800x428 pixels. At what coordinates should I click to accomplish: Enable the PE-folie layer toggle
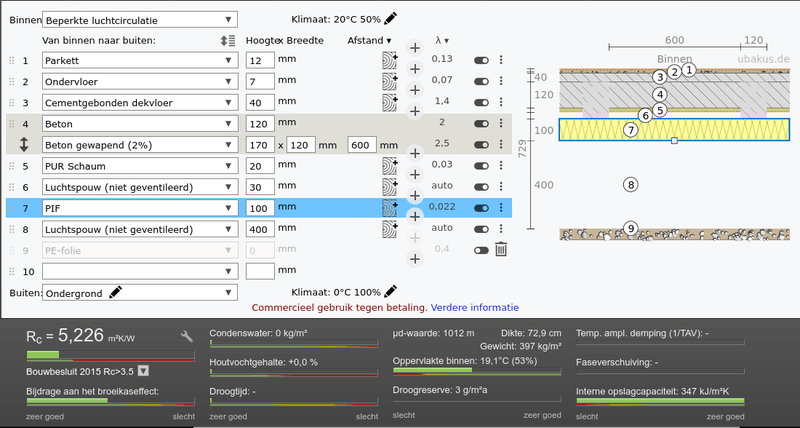click(x=481, y=249)
